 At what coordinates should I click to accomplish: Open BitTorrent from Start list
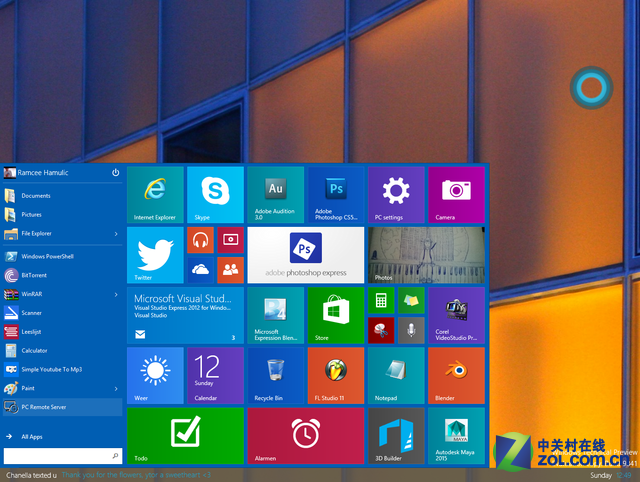tap(62, 275)
